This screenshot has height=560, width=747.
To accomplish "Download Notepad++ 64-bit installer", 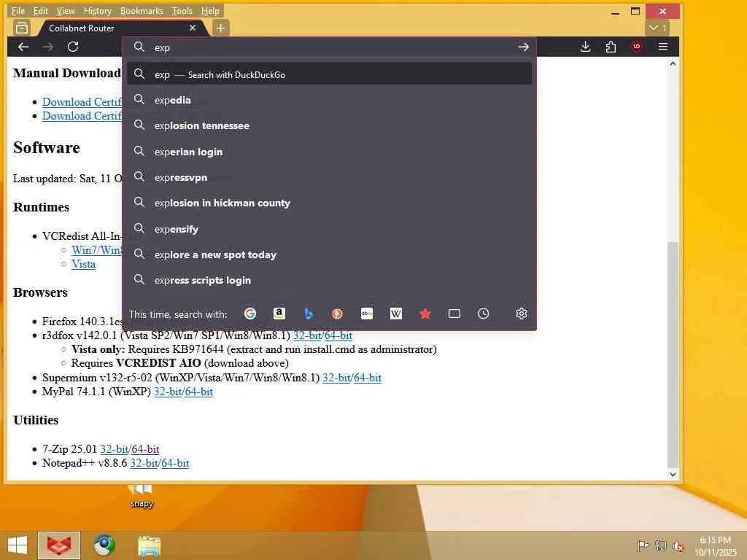I will pos(175,463).
